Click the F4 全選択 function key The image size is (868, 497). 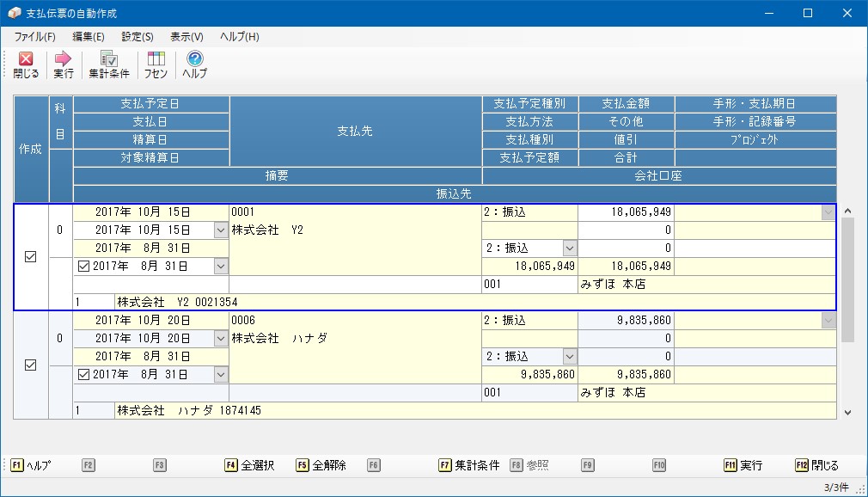pyautogui.click(x=250, y=465)
